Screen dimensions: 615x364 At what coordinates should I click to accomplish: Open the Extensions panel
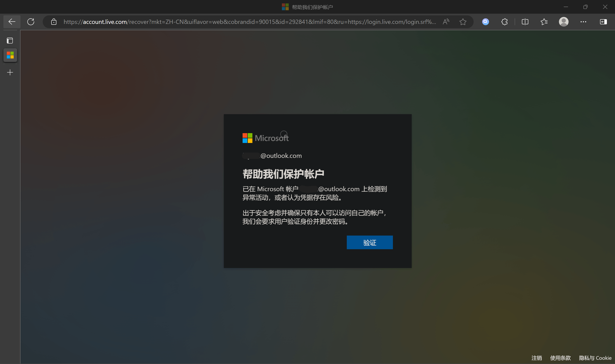click(504, 22)
